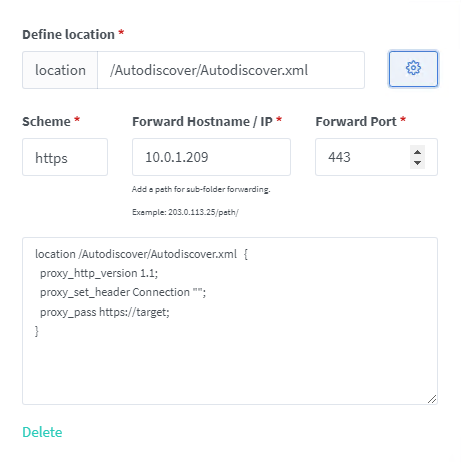Increase the forward port with the up arrow
Screen dimensions: 461x465
point(417,152)
